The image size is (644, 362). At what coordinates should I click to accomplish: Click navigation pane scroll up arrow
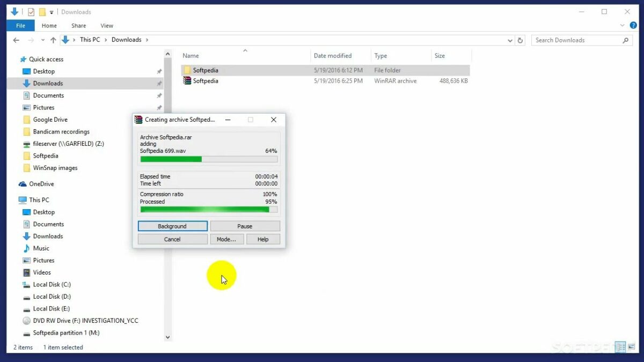pos(167,54)
